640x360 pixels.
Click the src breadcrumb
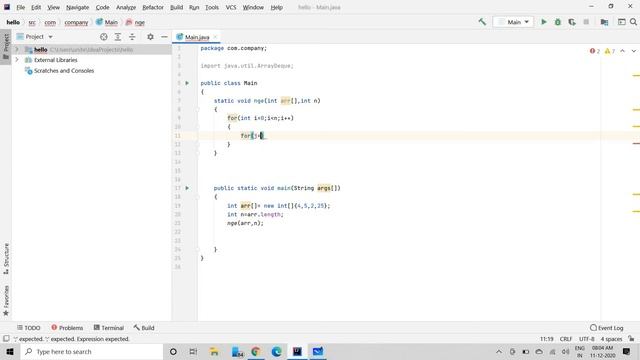[32, 22]
